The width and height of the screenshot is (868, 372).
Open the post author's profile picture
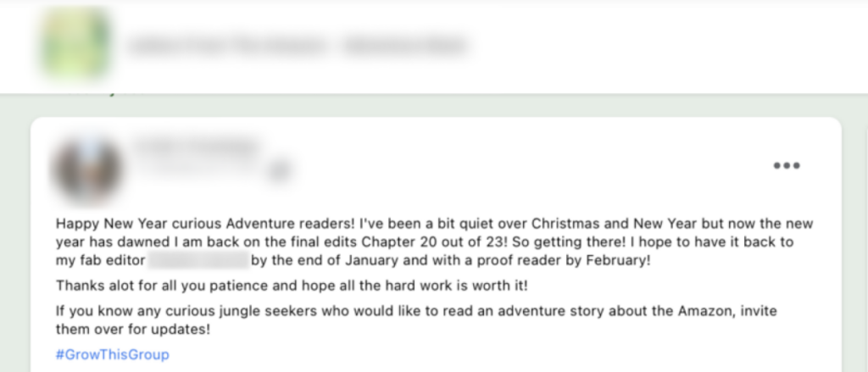pyautogui.click(x=86, y=169)
